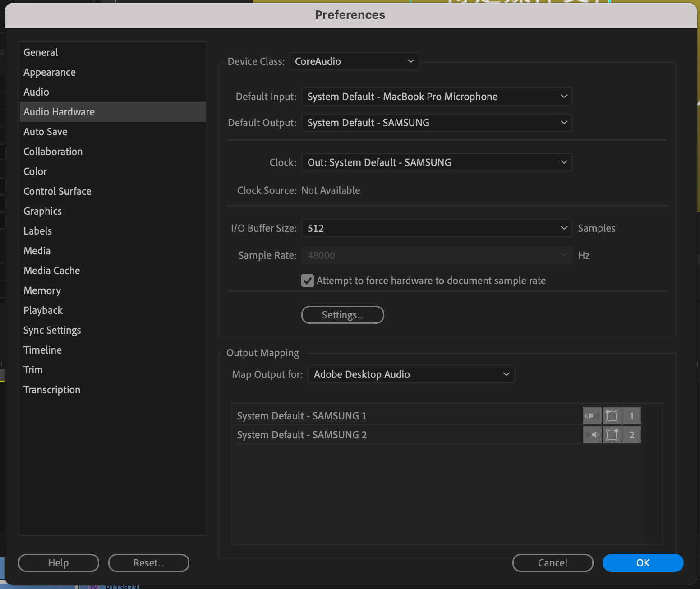Click the Reset button
This screenshot has height=589, width=700.
click(x=148, y=562)
